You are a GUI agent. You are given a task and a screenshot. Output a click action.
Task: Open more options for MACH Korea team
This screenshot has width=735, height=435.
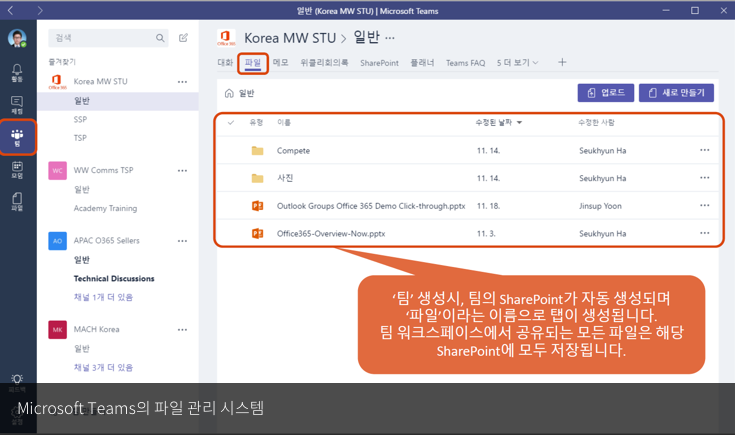(x=182, y=330)
